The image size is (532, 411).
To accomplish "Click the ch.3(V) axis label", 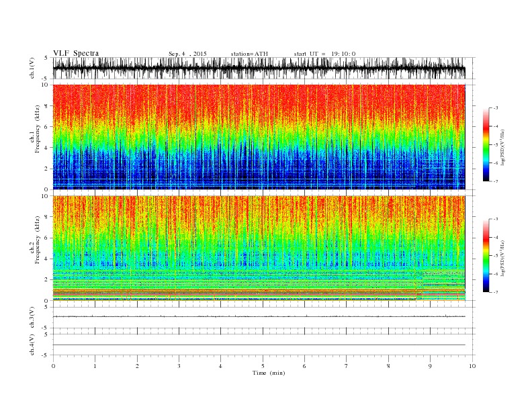I will point(32,318).
